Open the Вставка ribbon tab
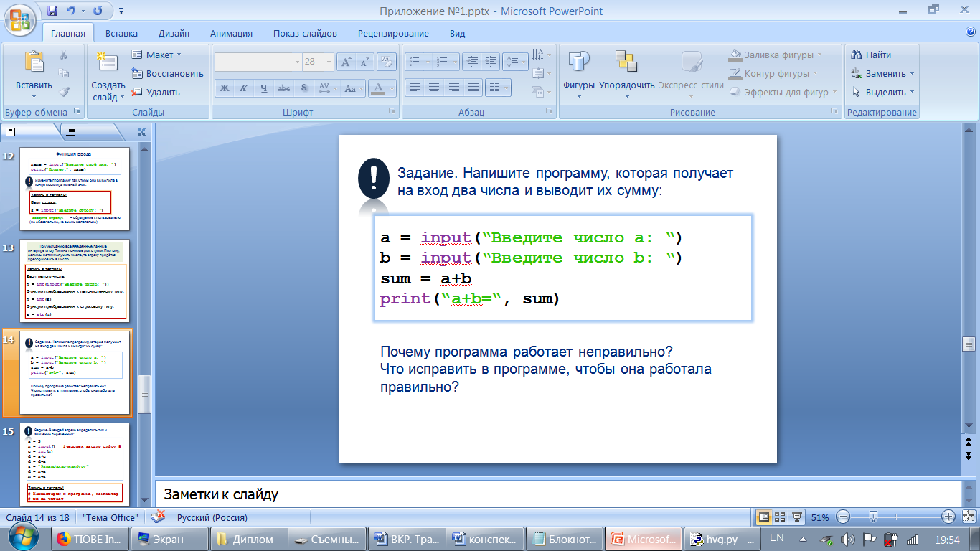 pyautogui.click(x=121, y=33)
